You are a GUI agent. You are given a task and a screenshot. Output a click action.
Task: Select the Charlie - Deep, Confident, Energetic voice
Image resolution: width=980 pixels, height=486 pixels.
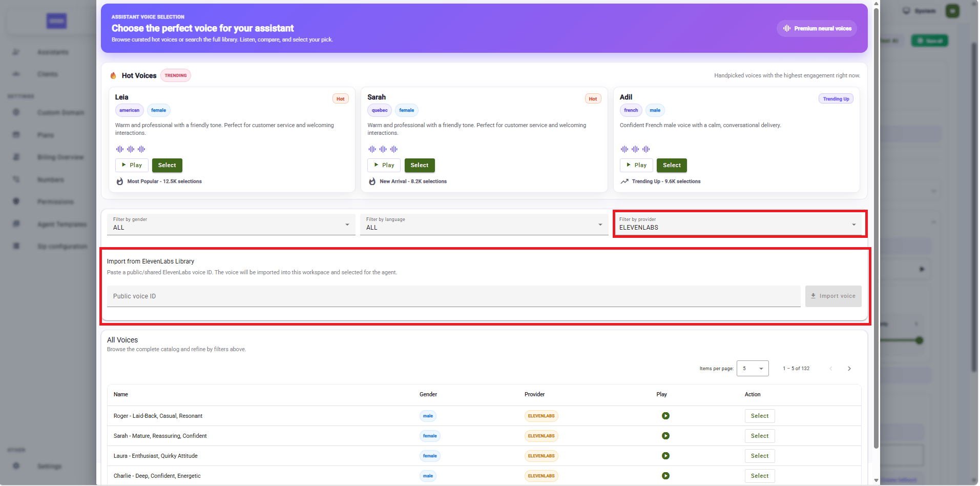(760, 476)
